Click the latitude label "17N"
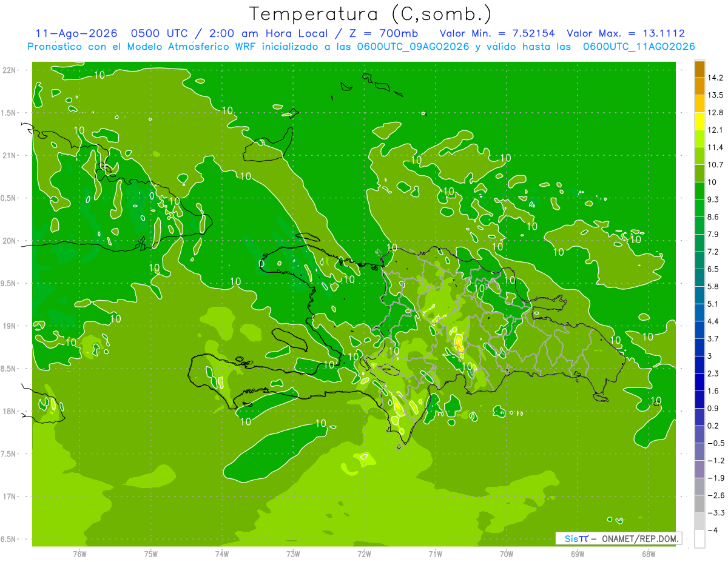Viewport: 728px width, 562px height. (9, 497)
